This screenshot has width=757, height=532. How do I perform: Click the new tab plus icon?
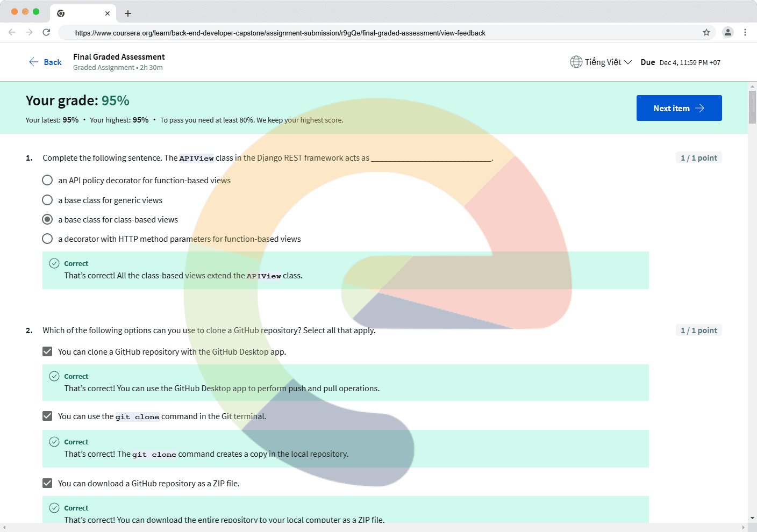(128, 13)
